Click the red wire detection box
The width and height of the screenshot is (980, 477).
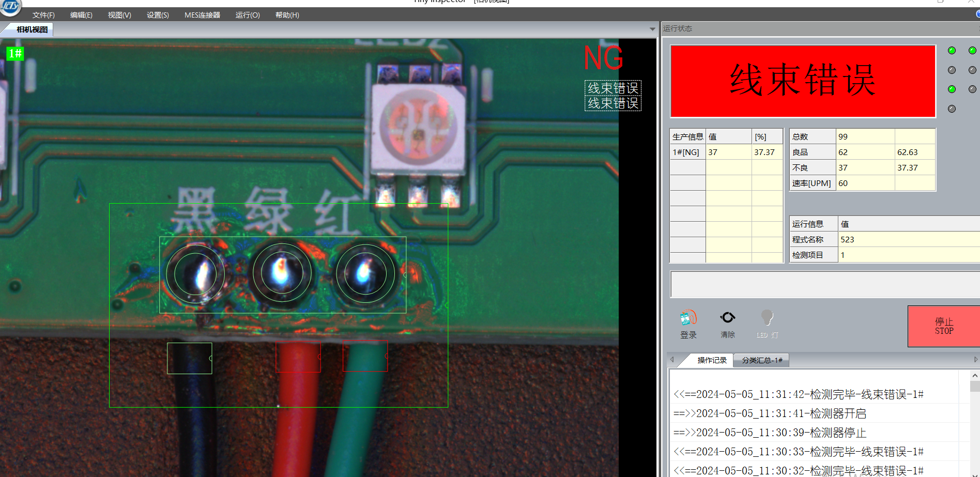(x=298, y=357)
